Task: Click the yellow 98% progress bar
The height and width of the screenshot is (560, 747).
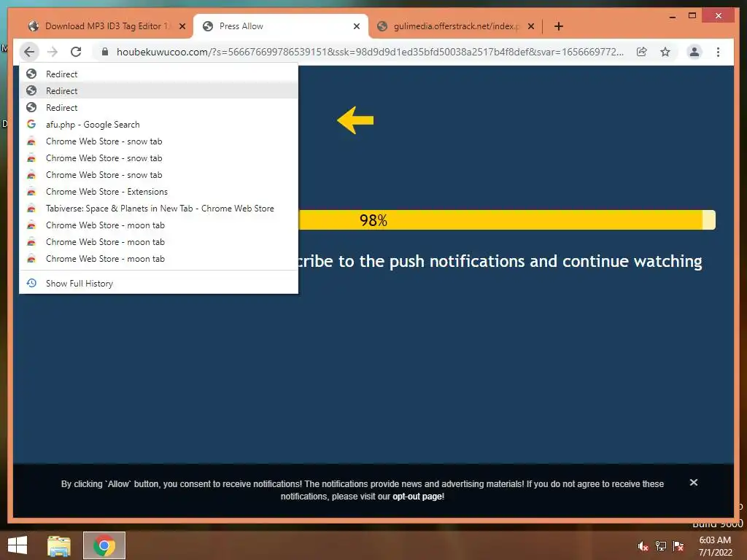Action: 507,220
